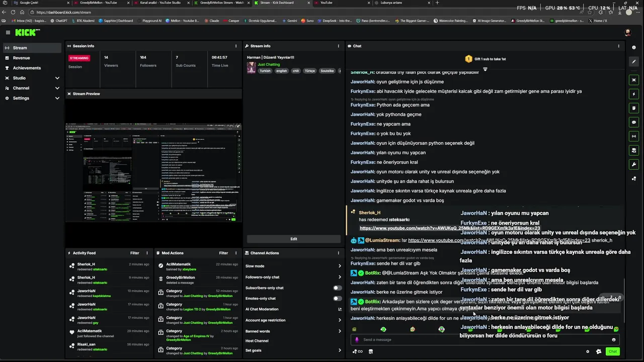Click the pencil edit layout icon

click(x=634, y=61)
